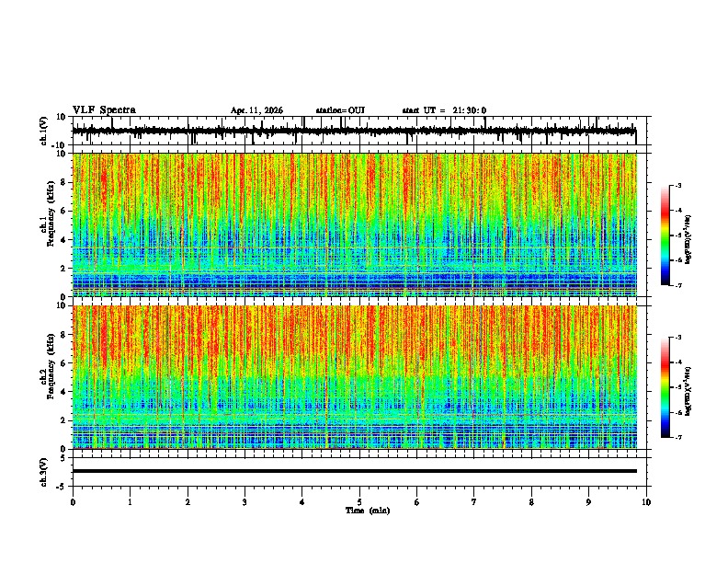Click the ch.2 "Frequency (kHz)" axis label

coord(51,366)
